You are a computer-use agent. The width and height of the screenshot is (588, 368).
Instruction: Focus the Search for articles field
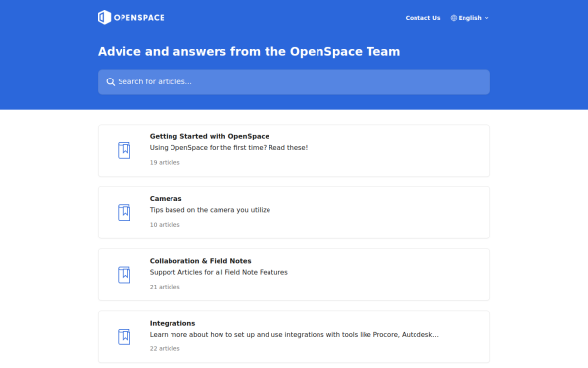(294, 81)
